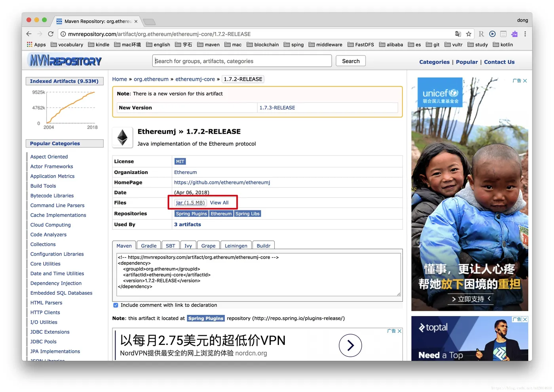Click the purple extension icon
Viewport: 554px width, 392px height.
tap(514, 34)
